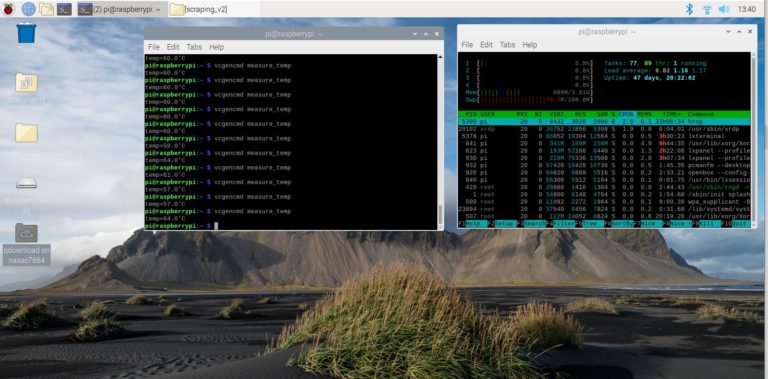Maximize the vcgencmd terminal with its up-arrow button

click(x=426, y=34)
